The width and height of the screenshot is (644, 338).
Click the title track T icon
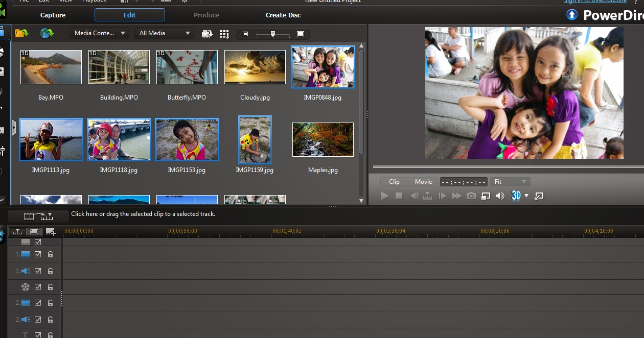[26, 335]
